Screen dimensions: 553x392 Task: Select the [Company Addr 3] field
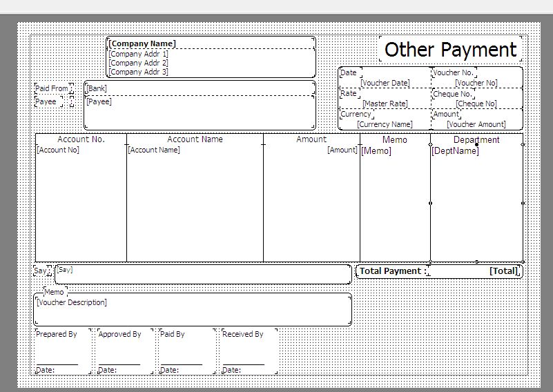click(x=138, y=72)
